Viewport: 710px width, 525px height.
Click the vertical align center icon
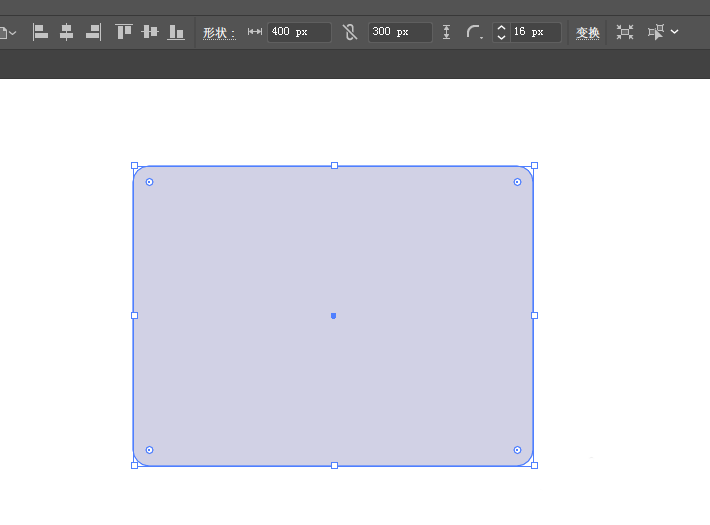pyautogui.click(x=150, y=32)
